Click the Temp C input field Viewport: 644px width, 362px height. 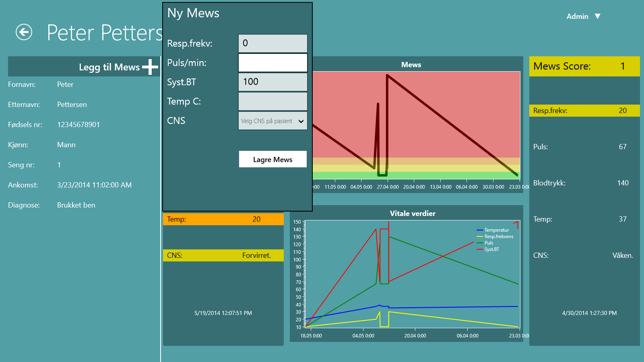pos(273,101)
